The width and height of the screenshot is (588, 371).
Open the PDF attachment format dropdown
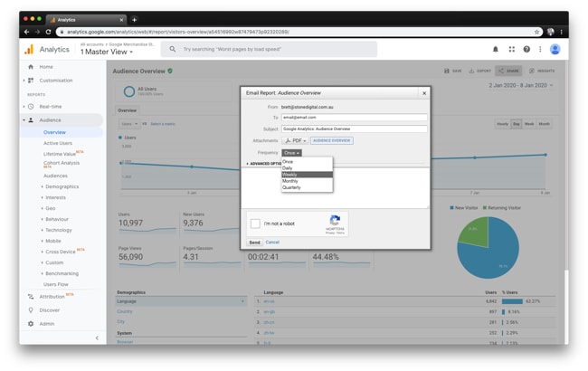tap(296, 140)
